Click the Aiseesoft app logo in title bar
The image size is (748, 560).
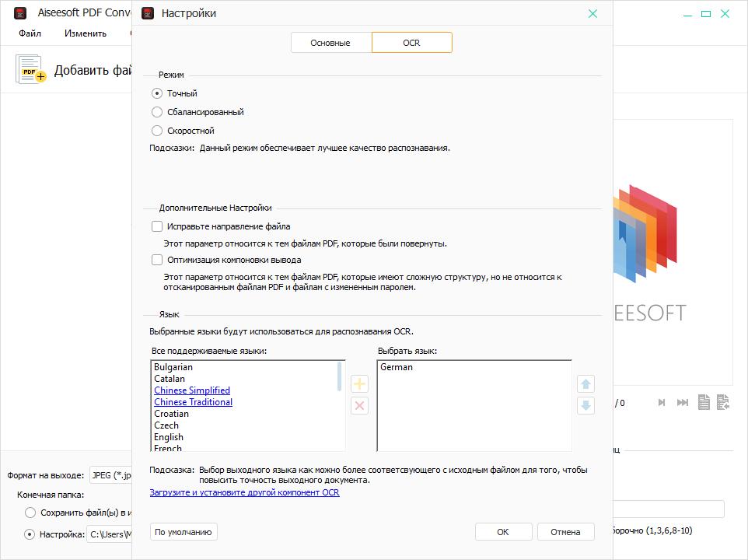tap(20, 13)
